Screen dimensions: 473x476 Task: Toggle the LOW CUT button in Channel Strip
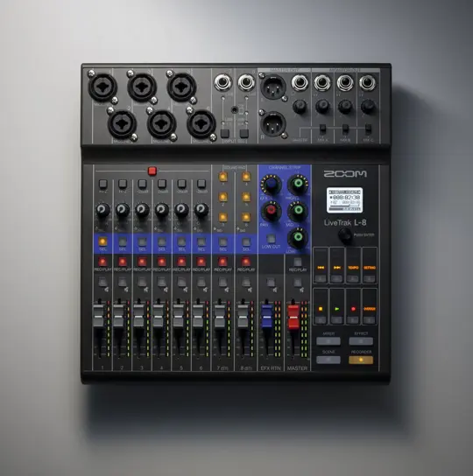coord(271,238)
